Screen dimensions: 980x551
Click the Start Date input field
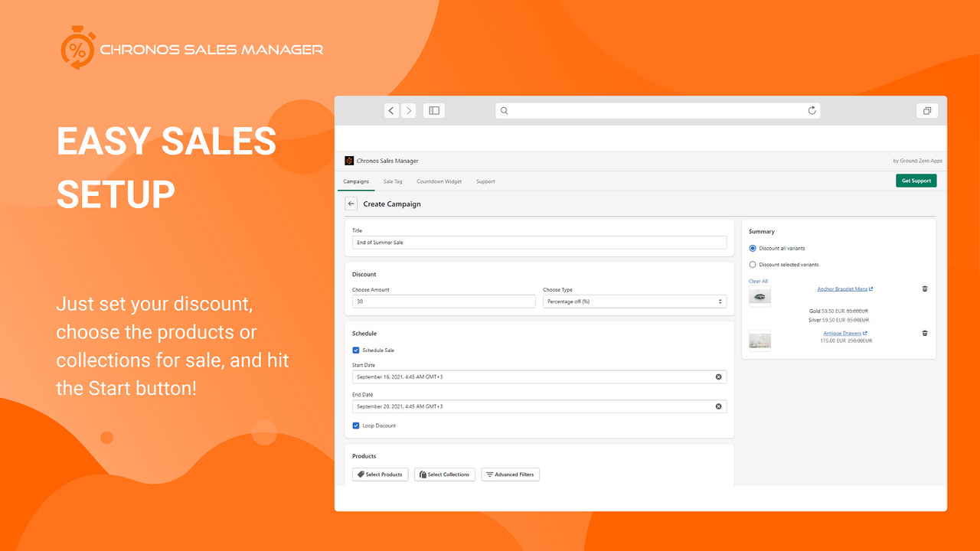tap(539, 377)
